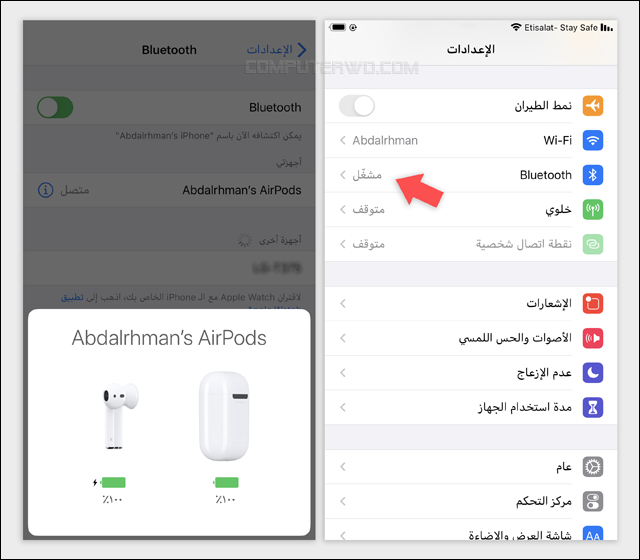Screen dimensions: 640x560
Task: Open the General gear settings row
Action: tap(471, 467)
